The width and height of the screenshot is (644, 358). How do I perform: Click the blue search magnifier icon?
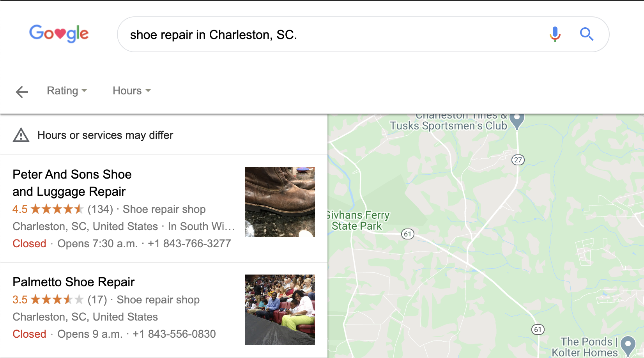click(586, 34)
